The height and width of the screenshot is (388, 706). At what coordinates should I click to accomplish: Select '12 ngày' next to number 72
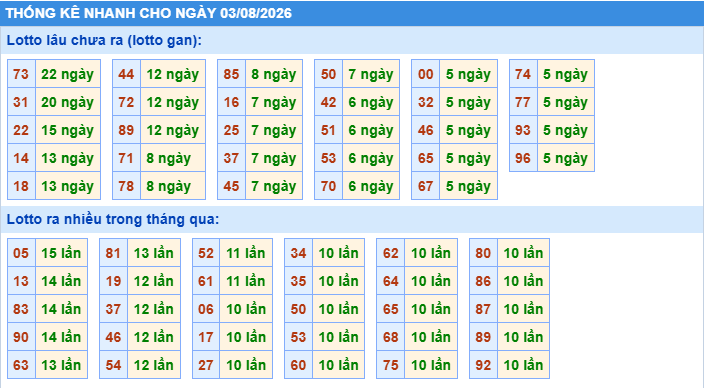[173, 102]
